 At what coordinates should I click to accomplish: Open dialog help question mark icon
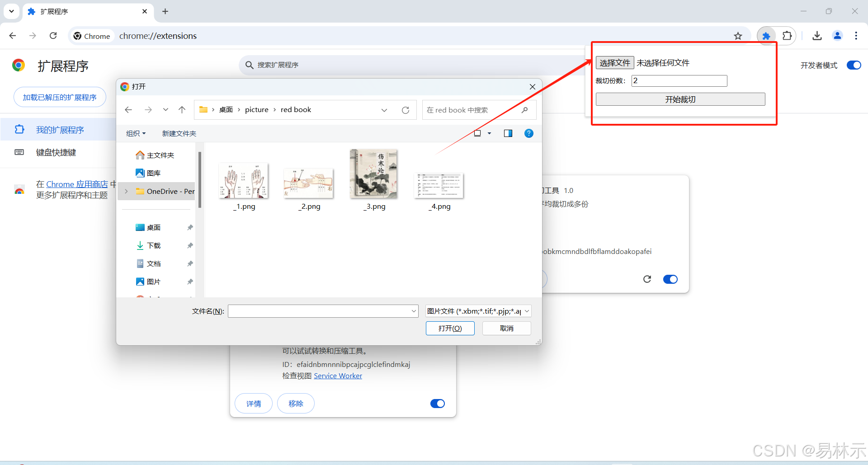[x=529, y=133]
